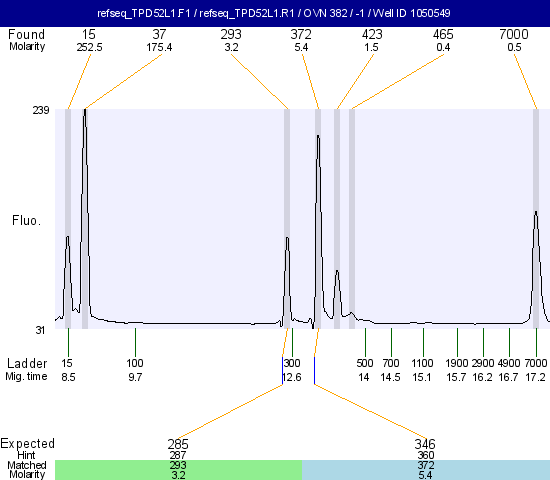The width and height of the screenshot is (550, 480).
Task: Click the hint value 360
Action: [x=425, y=455]
